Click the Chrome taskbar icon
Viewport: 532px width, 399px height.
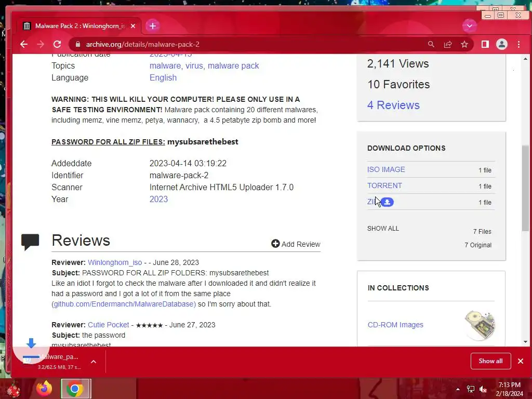click(75, 389)
